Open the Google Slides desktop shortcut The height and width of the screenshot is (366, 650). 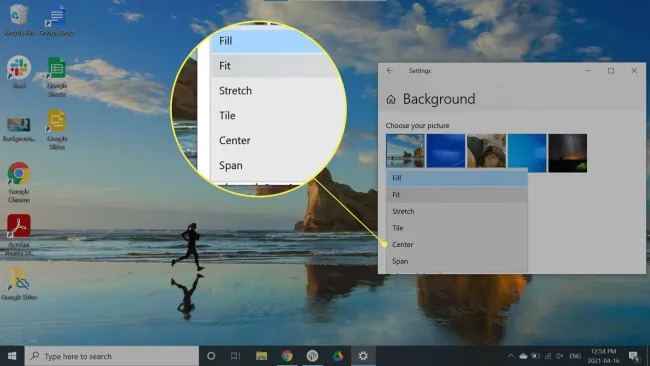(57, 129)
